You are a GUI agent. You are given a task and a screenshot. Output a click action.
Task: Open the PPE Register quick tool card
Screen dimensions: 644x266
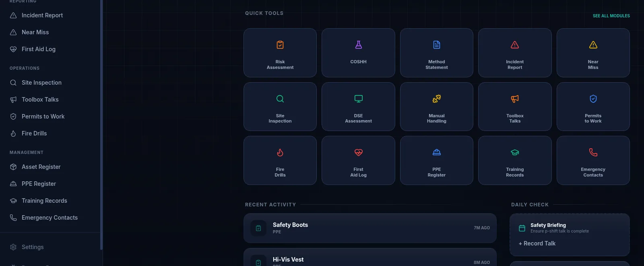[437, 160]
